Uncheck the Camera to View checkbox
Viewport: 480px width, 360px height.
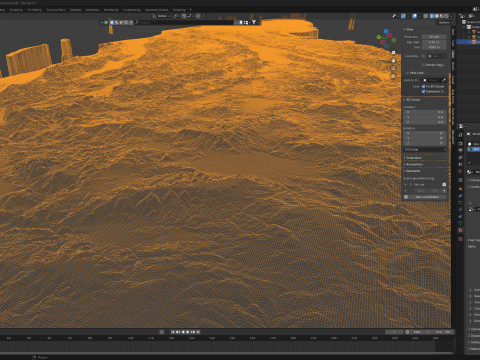pyautogui.click(x=423, y=91)
